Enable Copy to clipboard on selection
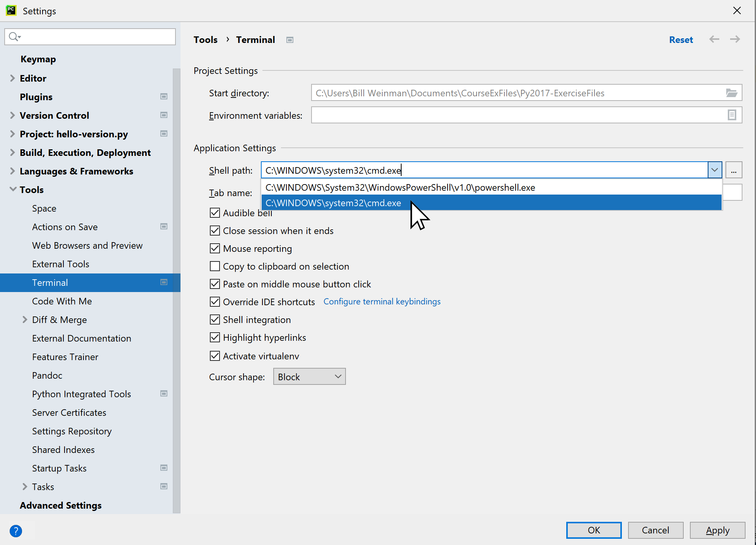756x545 pixels. (x=215, y=266)
